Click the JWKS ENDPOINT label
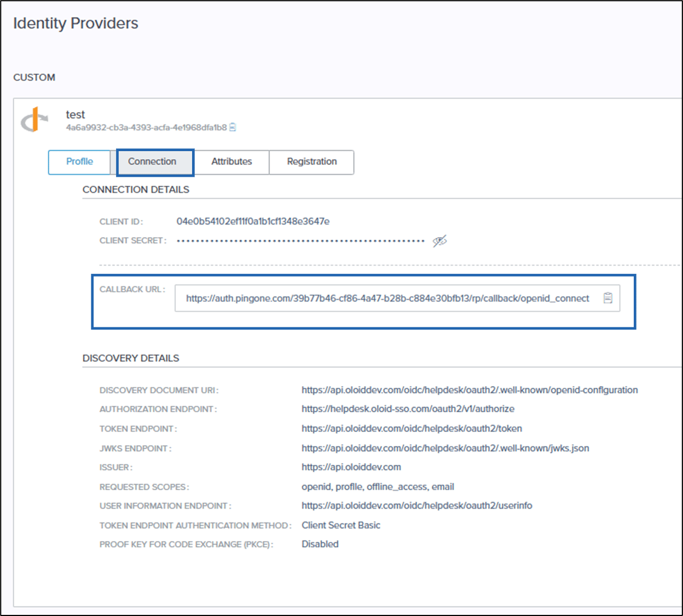 (135, 448)
